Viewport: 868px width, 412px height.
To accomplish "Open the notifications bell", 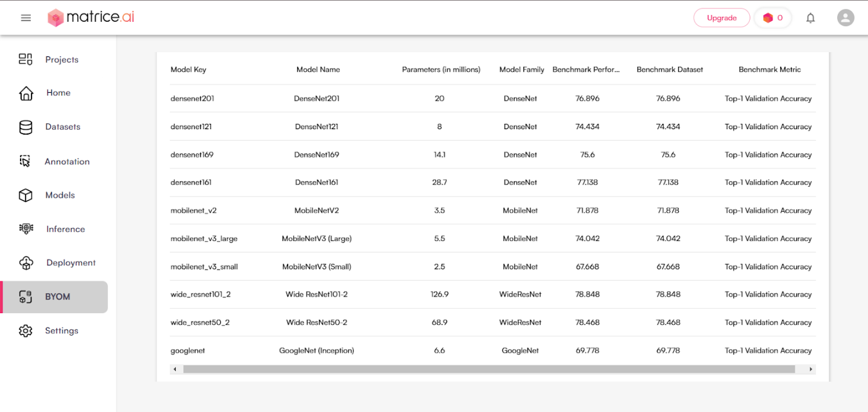I will coord(810,18).
